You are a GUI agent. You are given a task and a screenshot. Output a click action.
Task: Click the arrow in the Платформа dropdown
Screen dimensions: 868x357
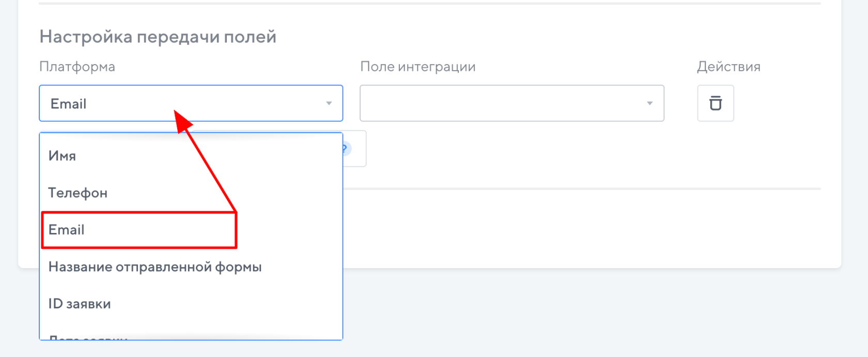(329, 103)
